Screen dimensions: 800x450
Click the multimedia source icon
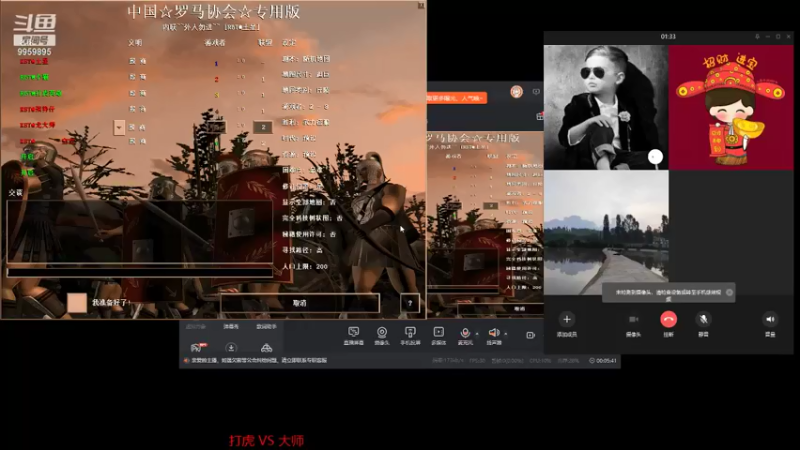tap(438, 332)
